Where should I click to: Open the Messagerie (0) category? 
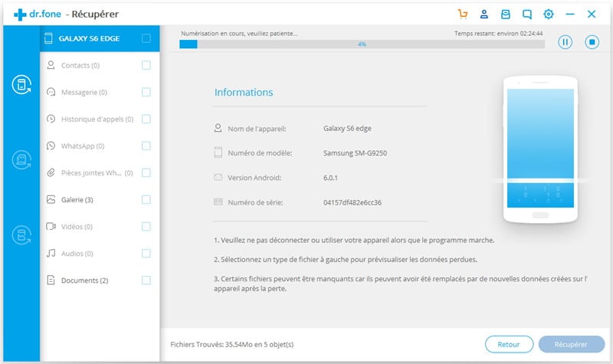coord(84,93)
